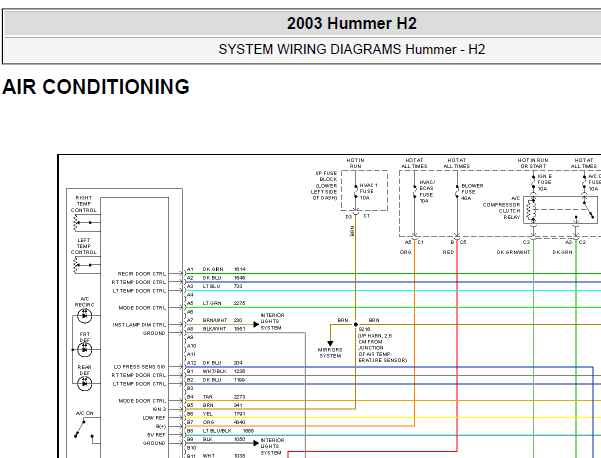Select wire label "BLK 1050" at B9

(x=224, y=439)
